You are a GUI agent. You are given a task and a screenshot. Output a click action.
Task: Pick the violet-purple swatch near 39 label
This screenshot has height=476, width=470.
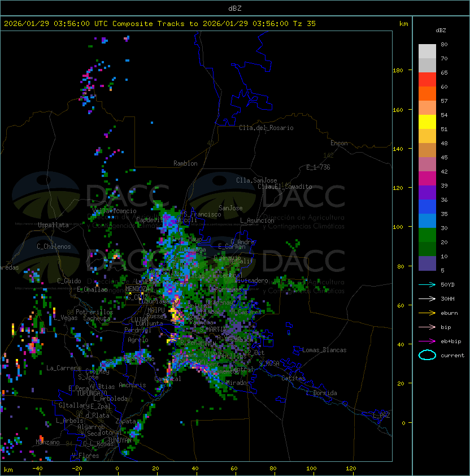point(427,192)
